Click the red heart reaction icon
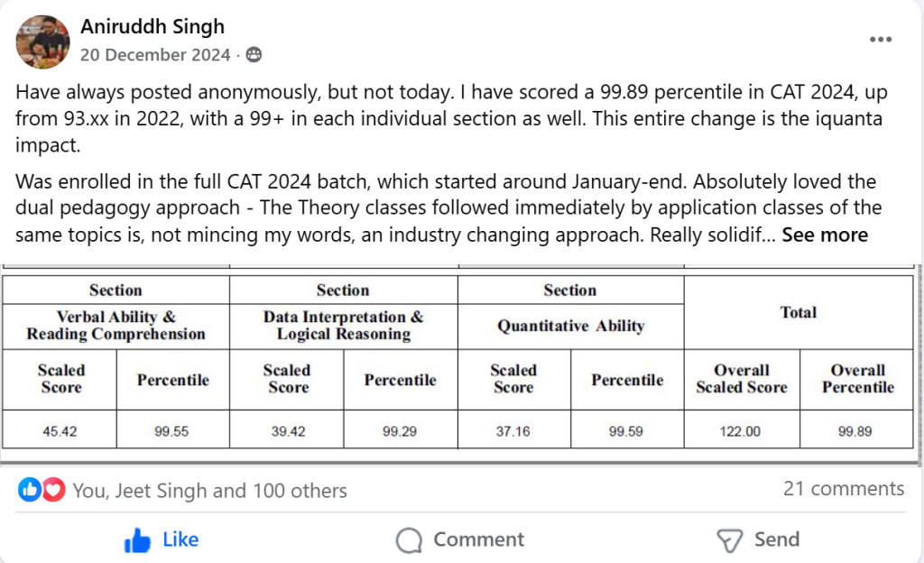The width and height of the screenshot is (924, 563). point(54,490)
